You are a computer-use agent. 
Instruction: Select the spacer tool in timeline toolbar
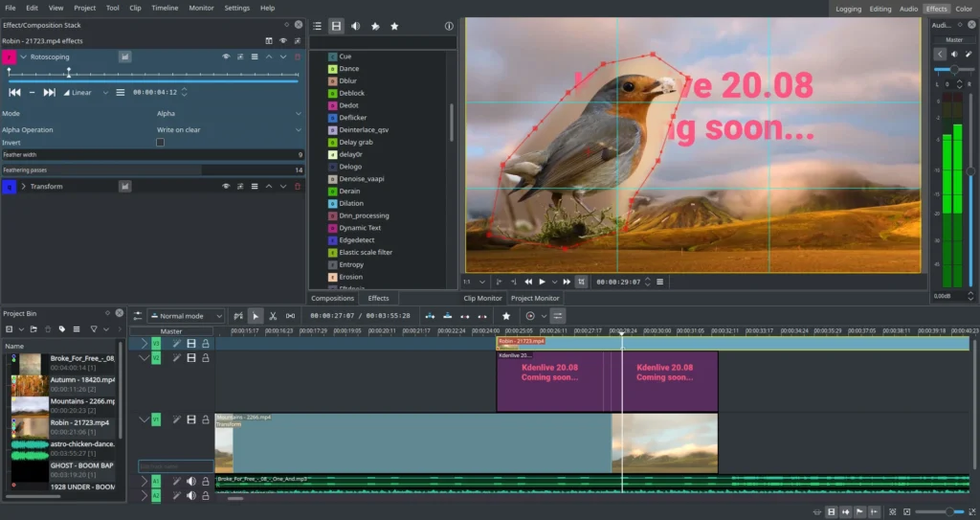point(290,316)
